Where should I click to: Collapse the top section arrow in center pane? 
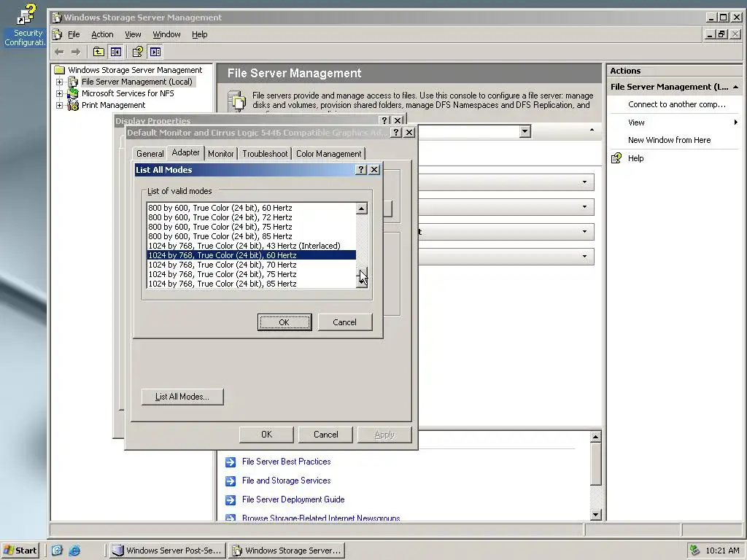592,130
